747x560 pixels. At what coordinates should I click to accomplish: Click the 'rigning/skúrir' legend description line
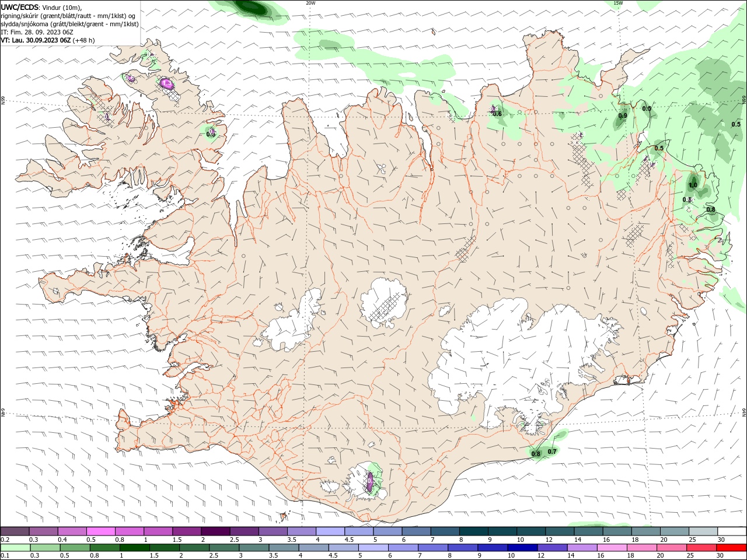click(x=68, y=16)
